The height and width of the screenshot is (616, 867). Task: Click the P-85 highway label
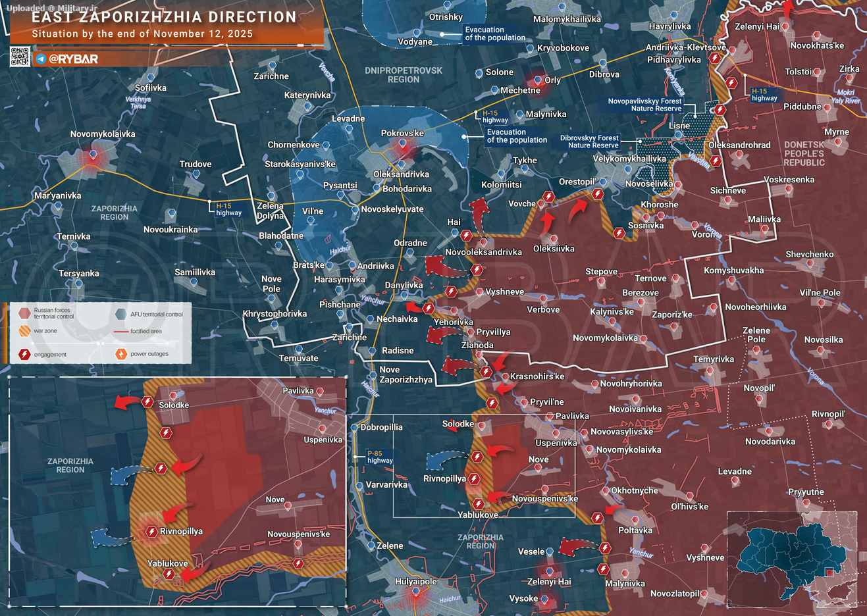(380, 457)
